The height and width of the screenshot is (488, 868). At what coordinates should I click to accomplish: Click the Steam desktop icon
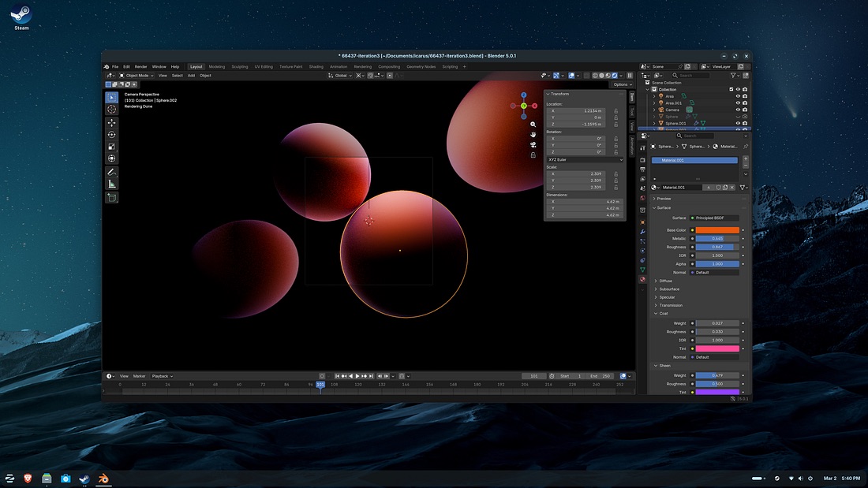coord(21,15)
